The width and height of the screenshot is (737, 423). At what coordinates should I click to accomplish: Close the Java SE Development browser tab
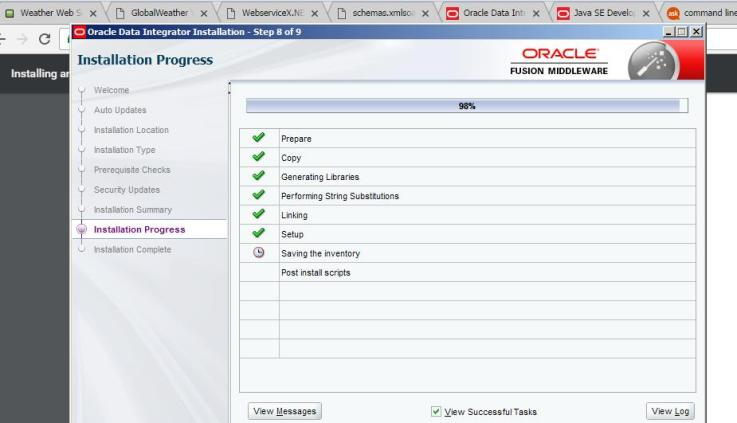click(x=646, y=14)
